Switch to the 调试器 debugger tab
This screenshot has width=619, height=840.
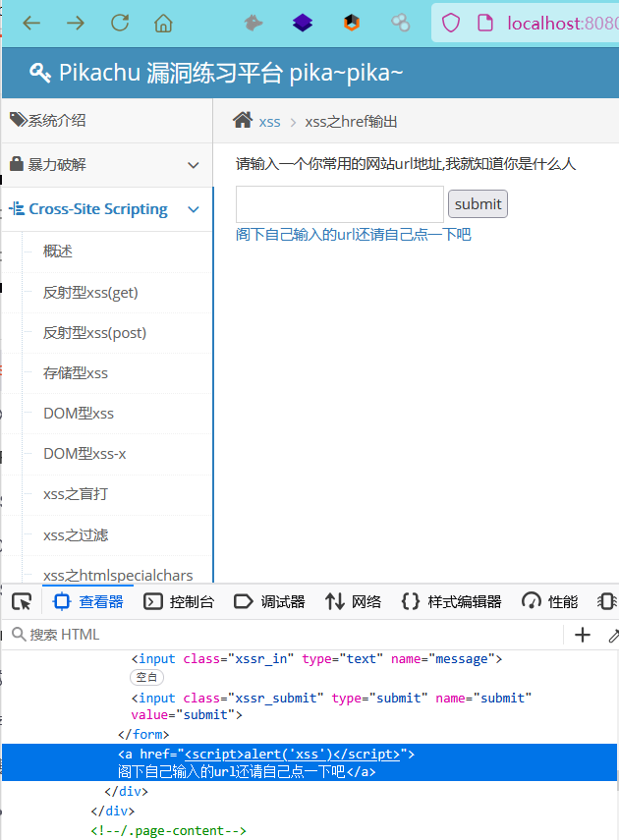(x=269, y=602)
